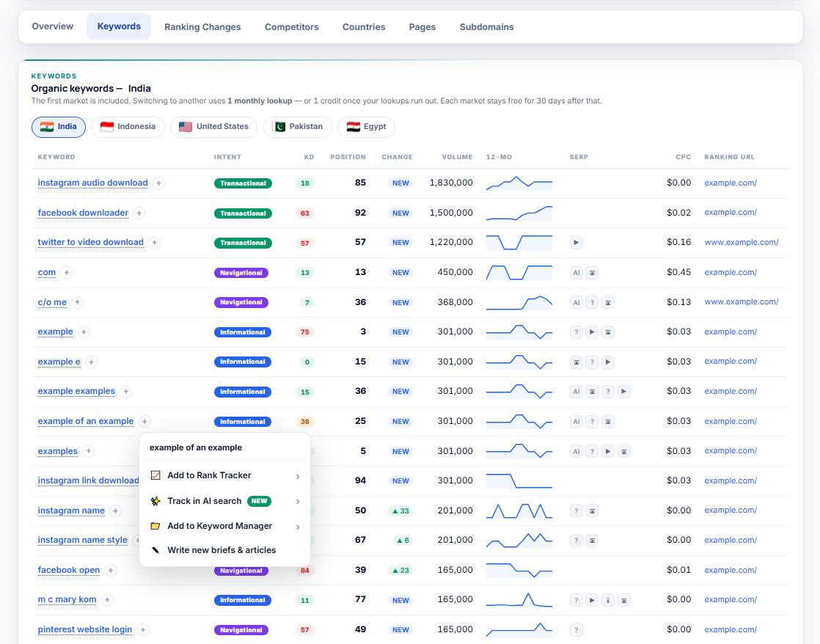Open the instagram name style keyword link
This screenshot has height=644, width=820.
(x=83, y=540)
